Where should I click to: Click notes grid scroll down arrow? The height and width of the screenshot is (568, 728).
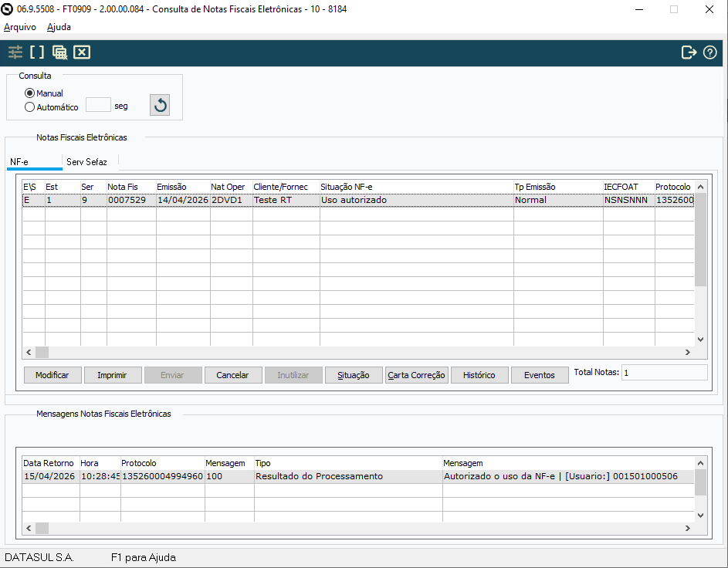point(701,340)
